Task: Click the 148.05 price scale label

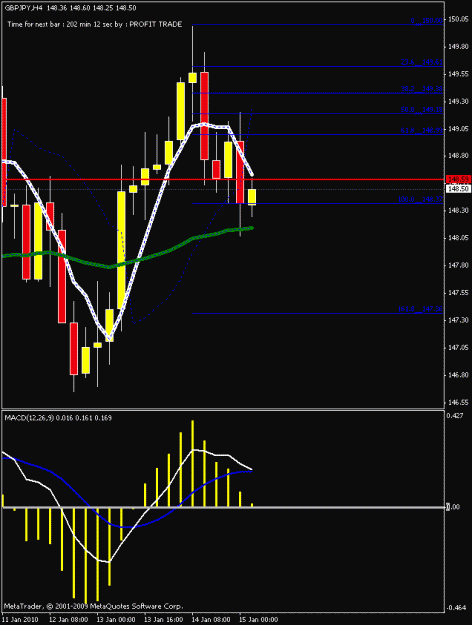Action: 458,238
